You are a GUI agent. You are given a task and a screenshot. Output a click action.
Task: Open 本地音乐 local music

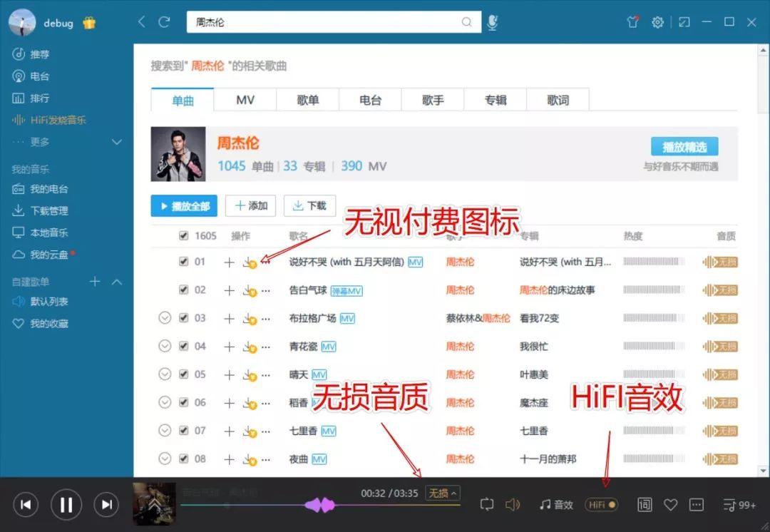coord(40,232)
